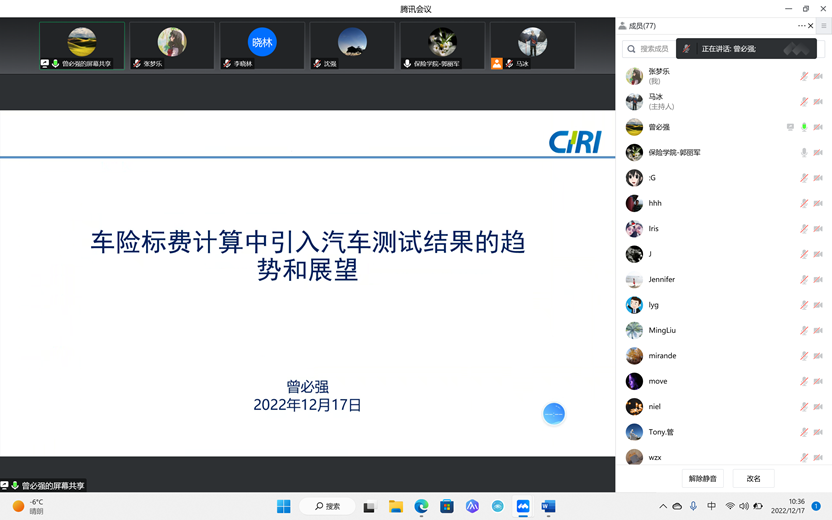Expand the system tray hidden icons chevron

(662, 507)
